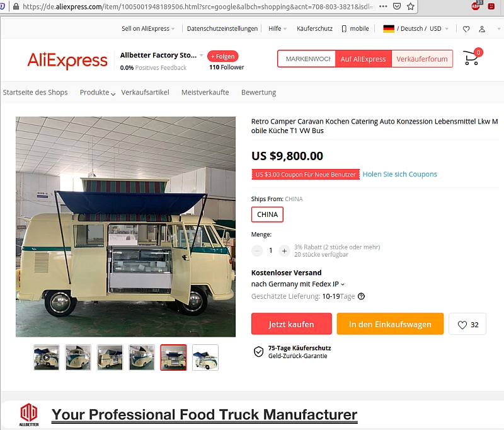
Task: Click the Jetzt kaufen button
Action: (291, 324)
